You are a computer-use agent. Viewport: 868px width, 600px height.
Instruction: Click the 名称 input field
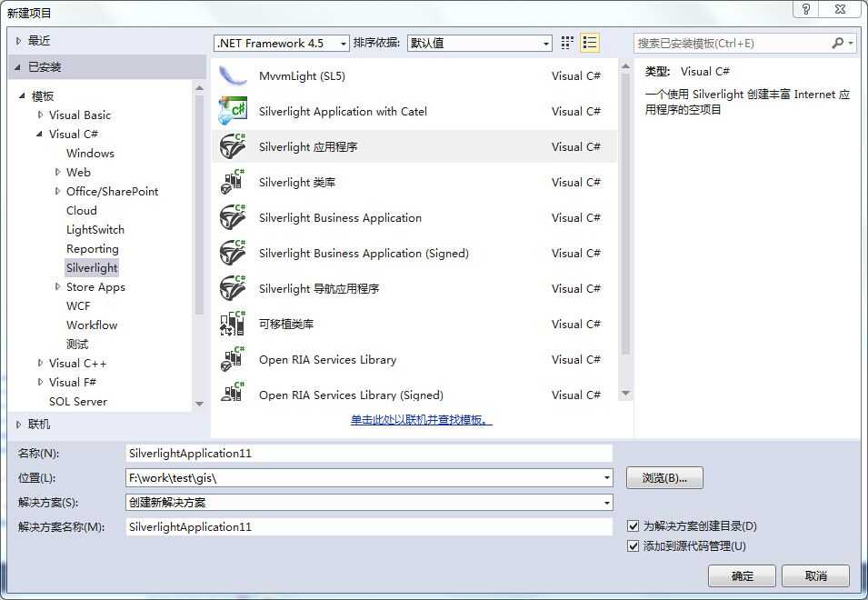[x=369, y=454]
